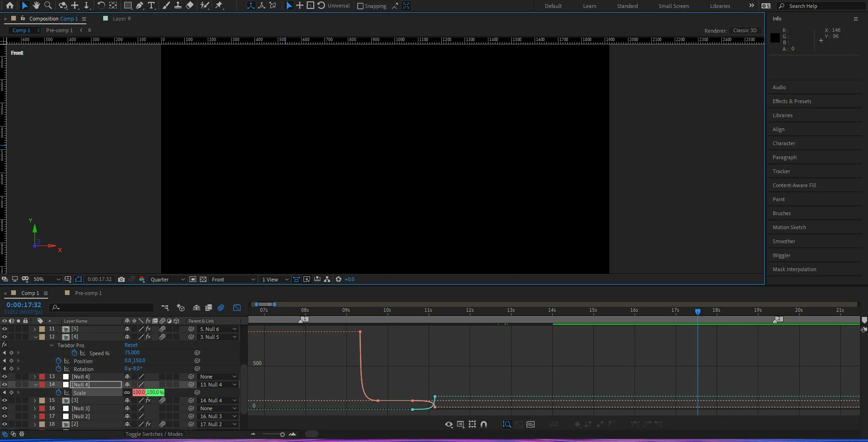Click the tan label swatch of layer 15

(42, 400)
